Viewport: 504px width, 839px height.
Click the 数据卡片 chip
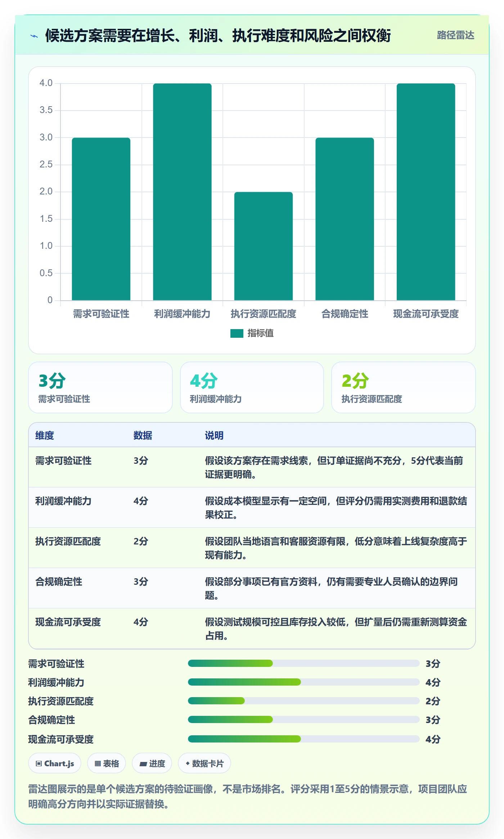coord(204,763)
